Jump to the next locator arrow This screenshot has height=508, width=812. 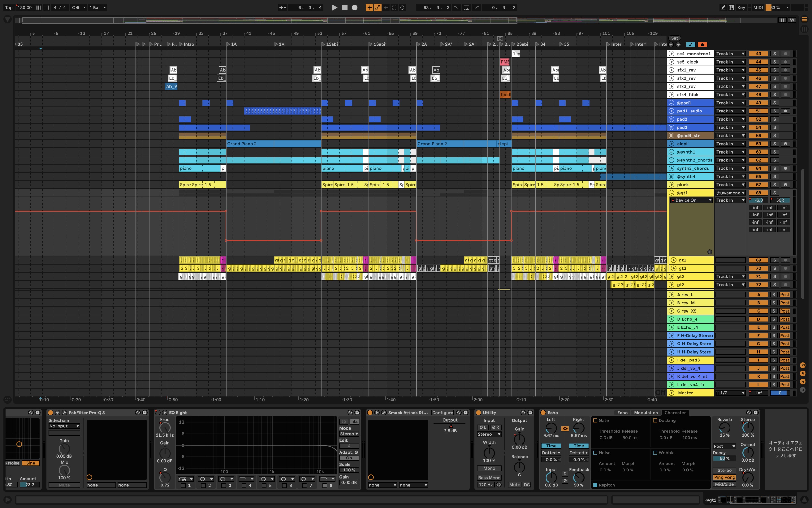[678, 45]
